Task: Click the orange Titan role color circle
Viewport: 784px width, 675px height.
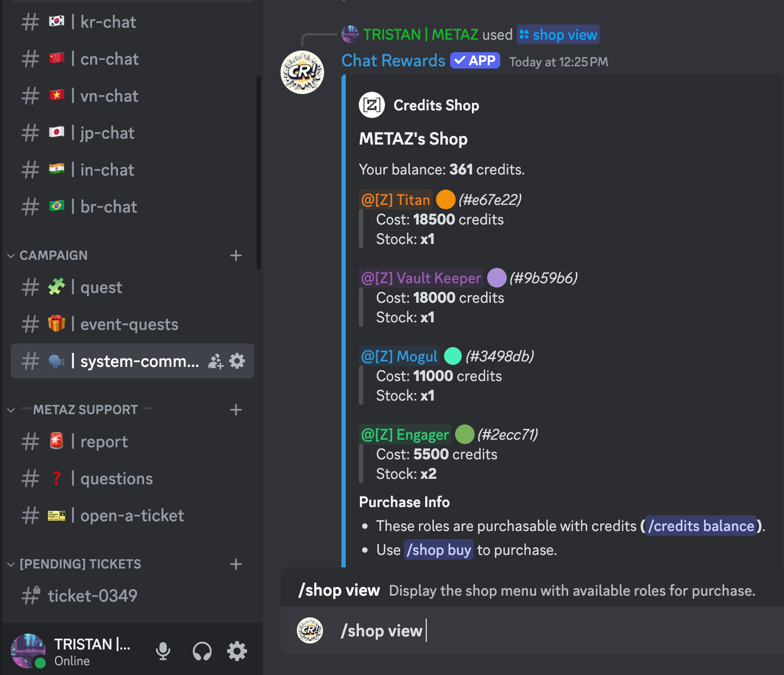Action: point(446,199)
